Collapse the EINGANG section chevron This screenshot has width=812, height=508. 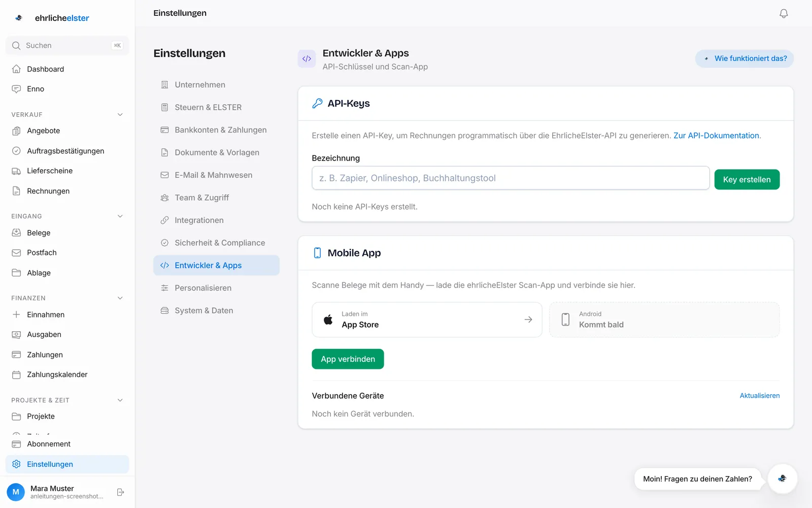[x=120, y=216]
